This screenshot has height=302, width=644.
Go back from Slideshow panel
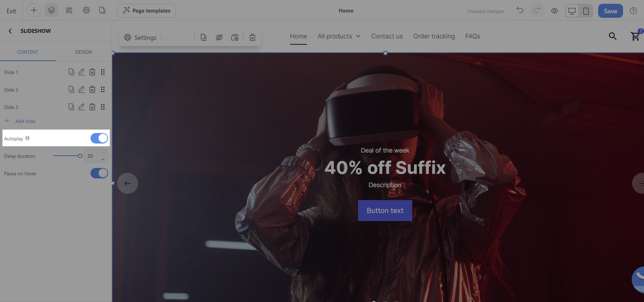point(10,31)
